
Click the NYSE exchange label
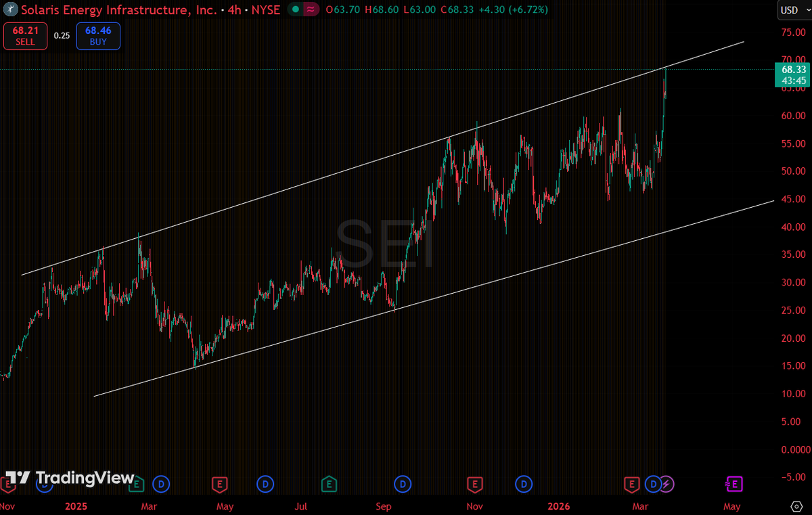pyautogui.click(x=266, y=10)
